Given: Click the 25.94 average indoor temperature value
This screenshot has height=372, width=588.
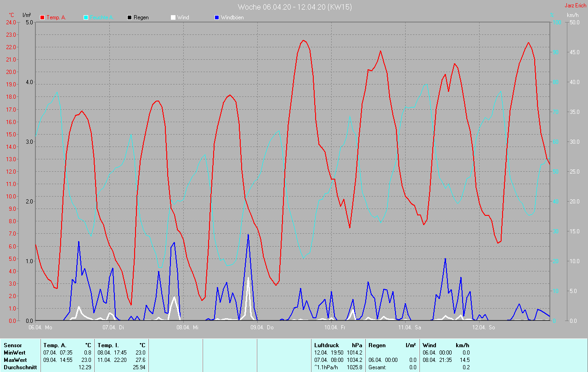Looking at the screenshot, I should (139, 367).
